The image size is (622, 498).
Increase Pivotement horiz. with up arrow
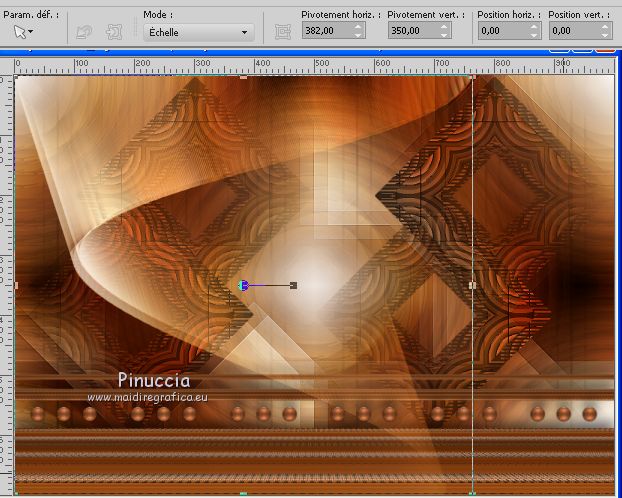coord(358,27)
